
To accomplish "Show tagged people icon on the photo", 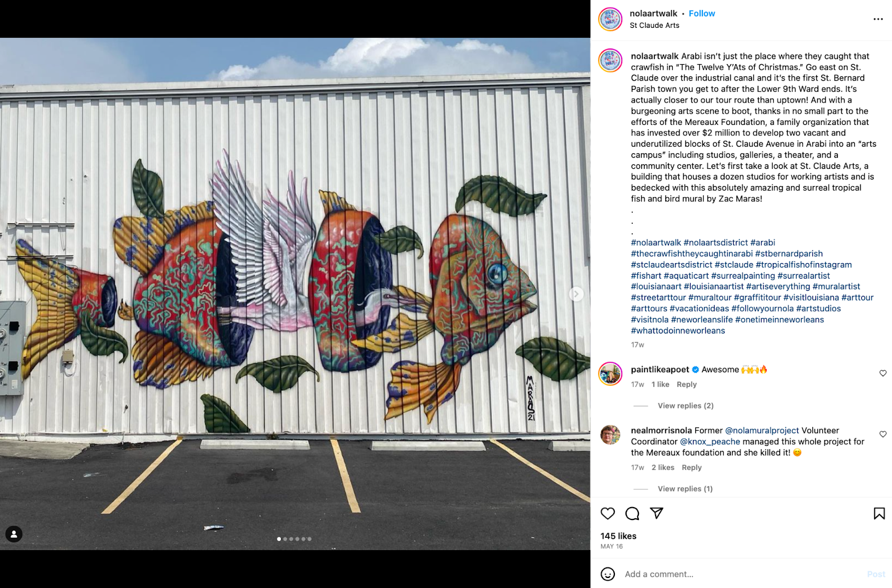I will (14, 534).
